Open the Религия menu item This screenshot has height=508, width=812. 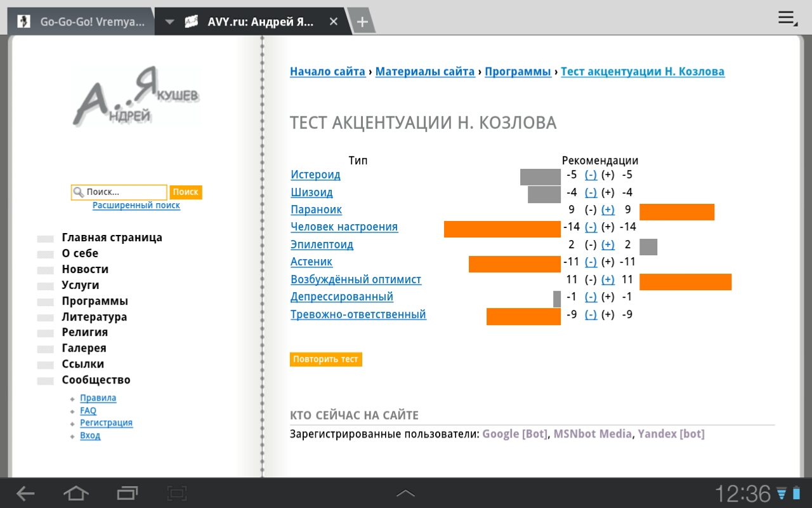[x=84, y=332]
